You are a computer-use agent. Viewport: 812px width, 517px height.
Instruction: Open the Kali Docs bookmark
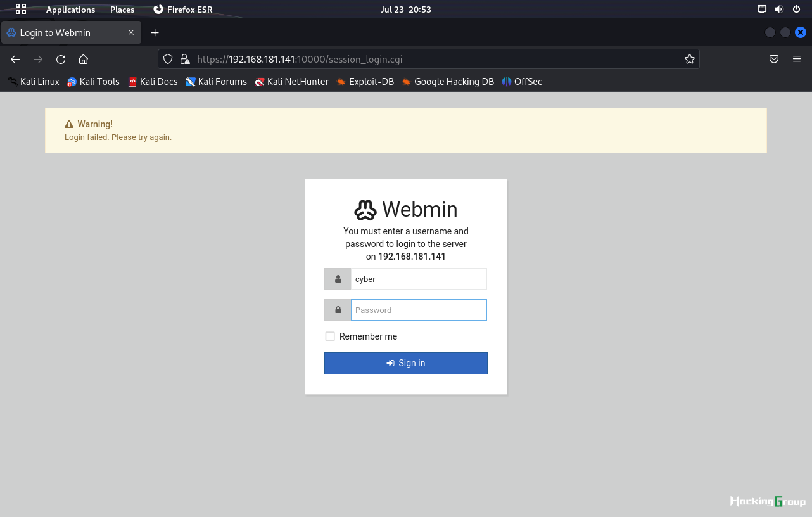point(153,82)
